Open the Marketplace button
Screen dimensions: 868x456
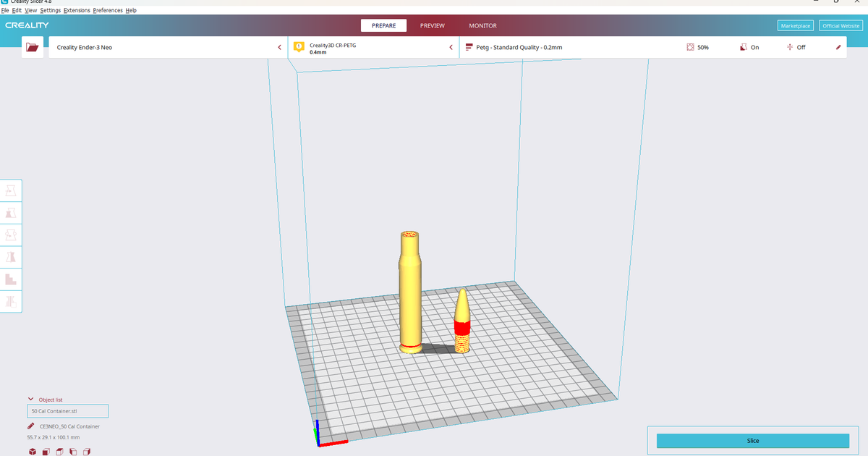tap(795, 25)
